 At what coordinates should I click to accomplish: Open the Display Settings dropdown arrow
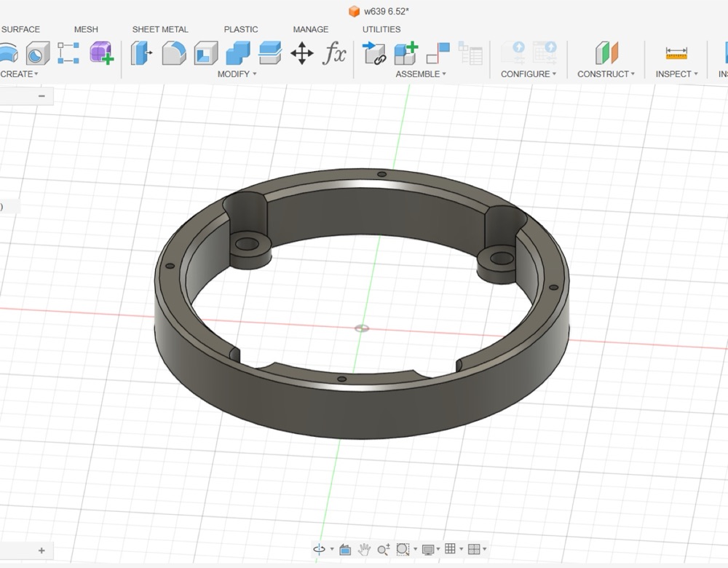coord(438,549)
